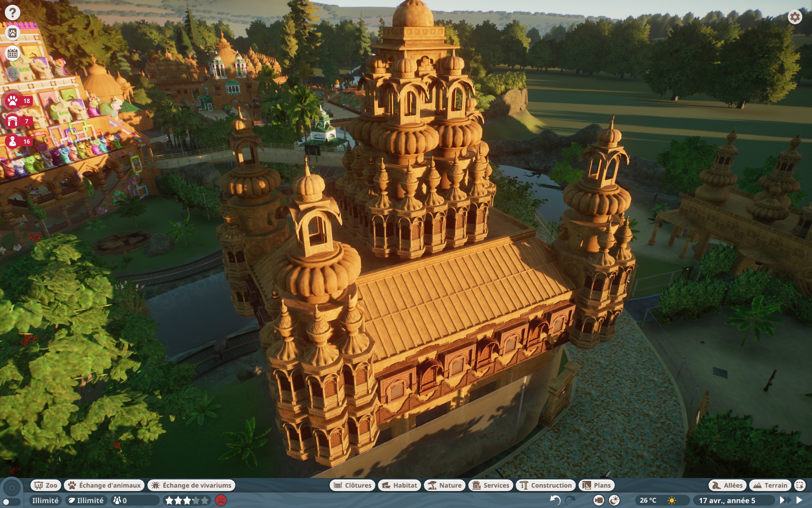The width and height of the screenshot is (812, 508).
Task: Open the Zoo management tab
Action: tap(45, 485)
